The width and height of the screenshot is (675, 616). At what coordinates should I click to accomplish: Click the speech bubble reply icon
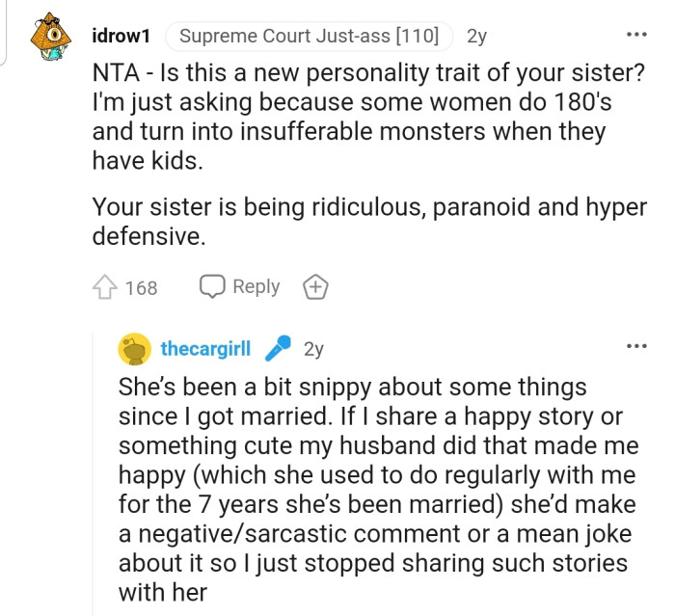coord(212,286)
